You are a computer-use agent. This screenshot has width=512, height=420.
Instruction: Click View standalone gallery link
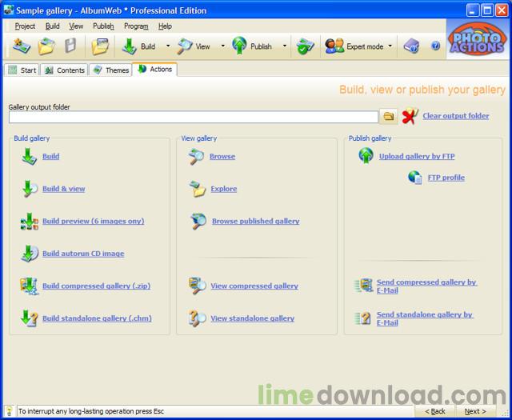253,318
